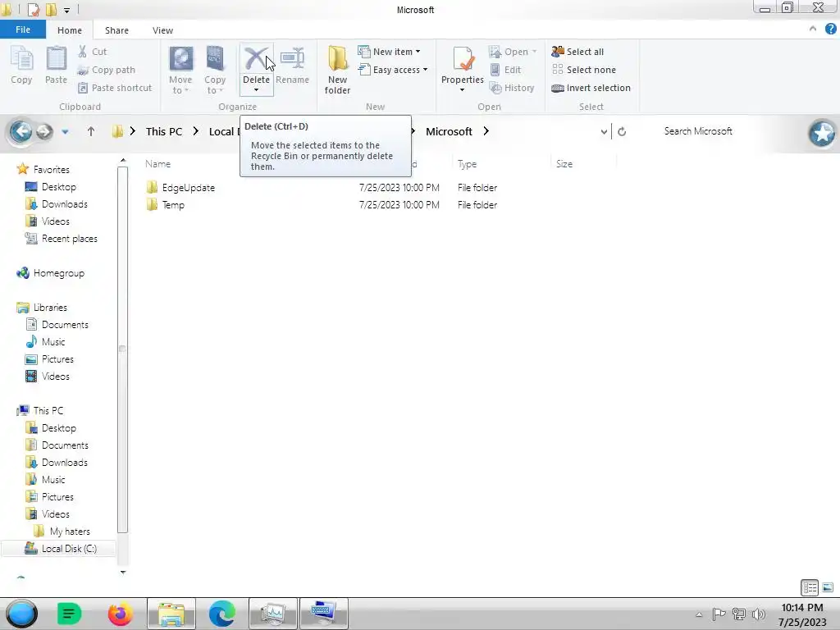Image resolution: width=840 pixels, height=630 pixels.
Task: Select the Temp folder
Action: 173,204
